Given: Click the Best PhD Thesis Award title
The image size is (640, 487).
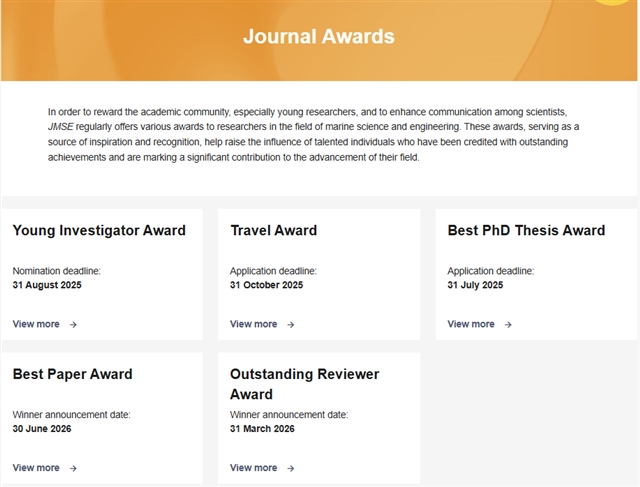Looking at the screenshot, I should pyautogui.click(x=526, y=230).
